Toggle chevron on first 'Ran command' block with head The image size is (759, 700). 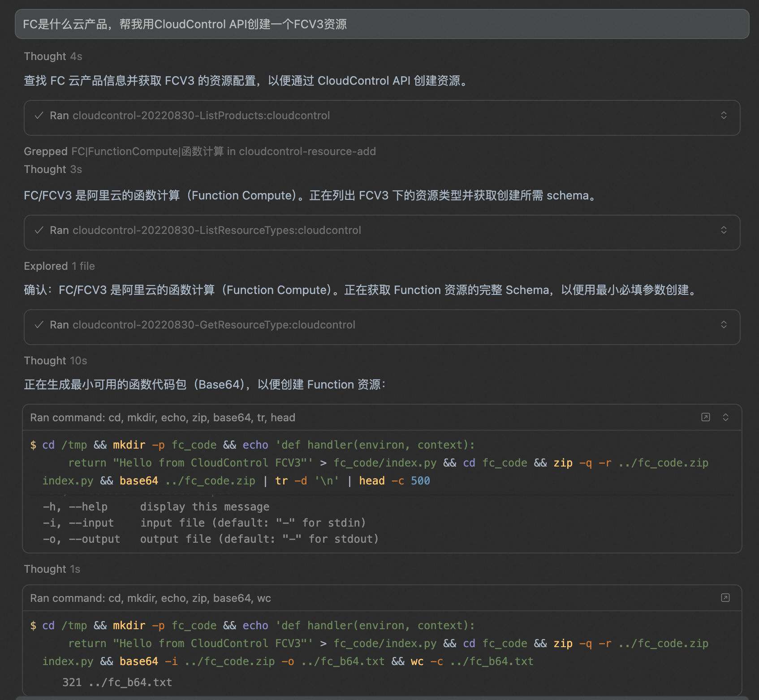click(725, 418)
